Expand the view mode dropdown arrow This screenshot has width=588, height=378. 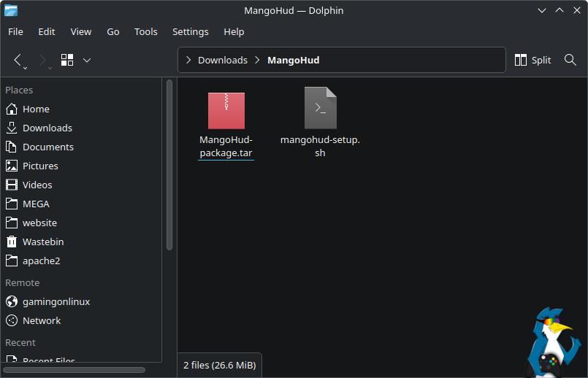coord(87,60)
